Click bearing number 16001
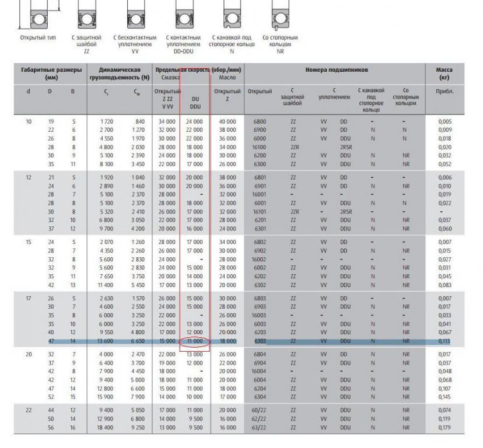The width and height of the screenshot is (483, 448). point(259,195)
